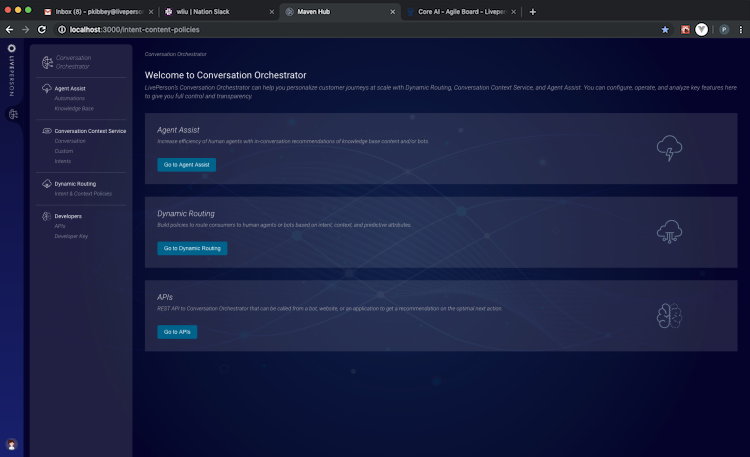Viewport: 750px width, 457px height.
Task: Select Dynamic Routing in the sidebar
Action: (75, 184)
